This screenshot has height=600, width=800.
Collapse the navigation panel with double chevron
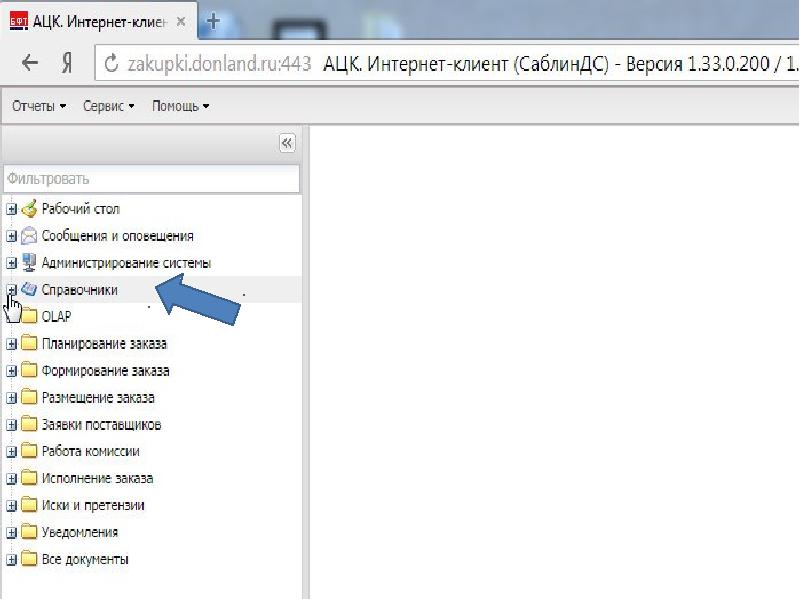[287, 143]
